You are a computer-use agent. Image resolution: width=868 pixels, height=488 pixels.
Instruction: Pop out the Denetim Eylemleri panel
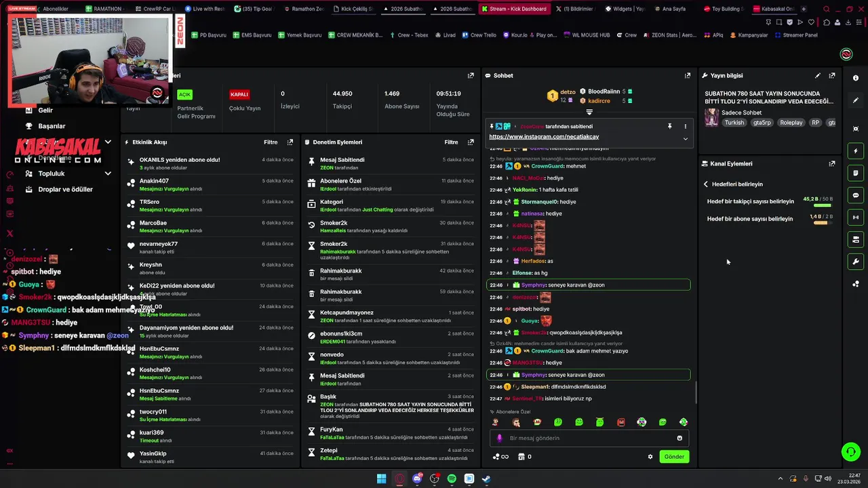point(471,142)
